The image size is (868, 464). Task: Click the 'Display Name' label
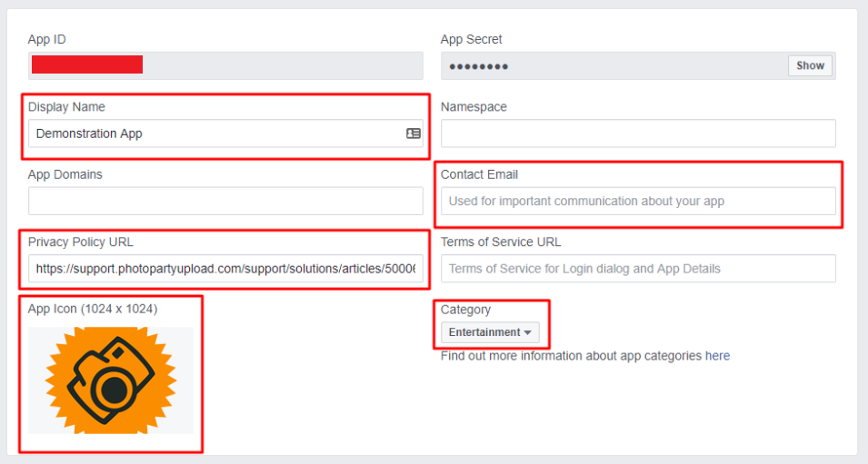pyautogui.click(x=66, y=107)
